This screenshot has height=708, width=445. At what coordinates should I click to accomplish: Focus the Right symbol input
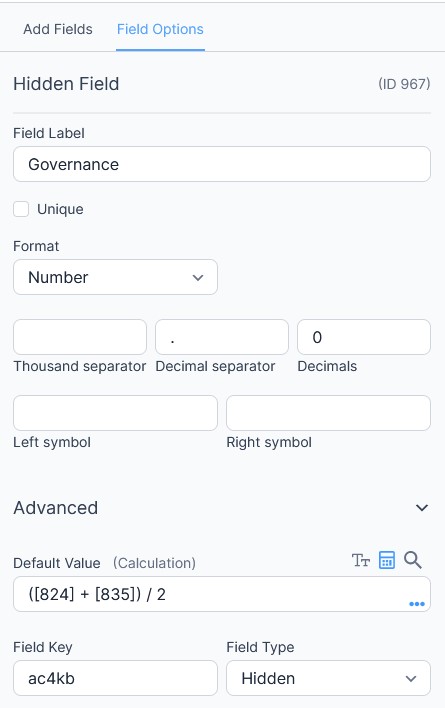pyautogui.click(x=328, y=413)
